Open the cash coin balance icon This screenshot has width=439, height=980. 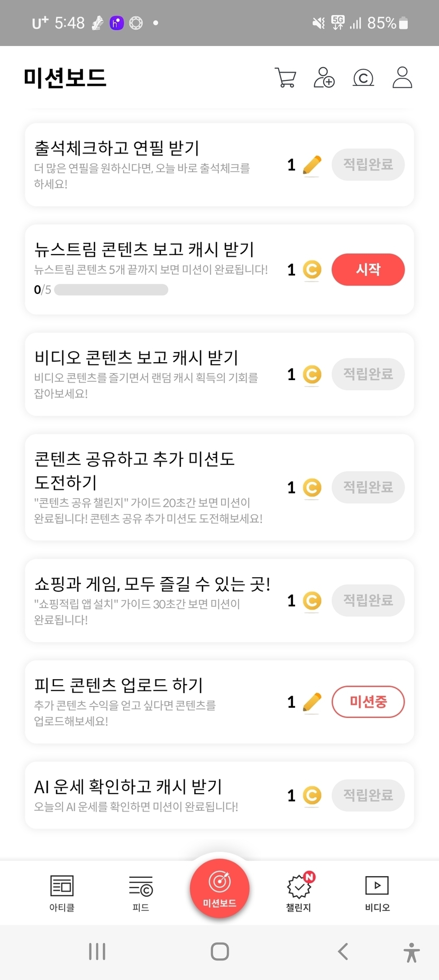pos(363,78)
